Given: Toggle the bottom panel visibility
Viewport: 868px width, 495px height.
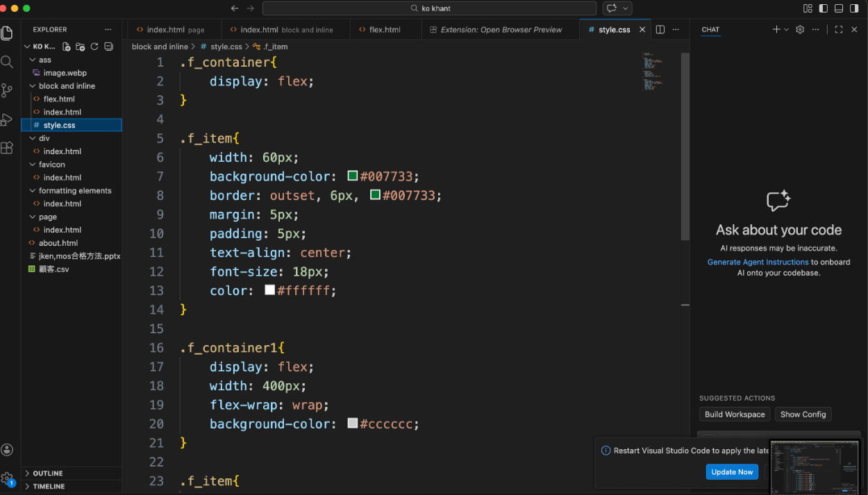Looking at the screenshot, I should (839, 8).
